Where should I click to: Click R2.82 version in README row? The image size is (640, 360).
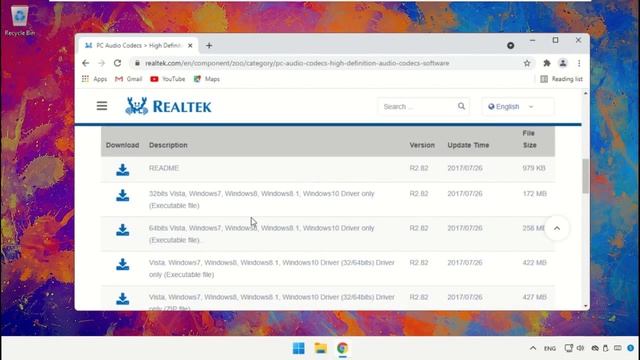coord(419,168)
